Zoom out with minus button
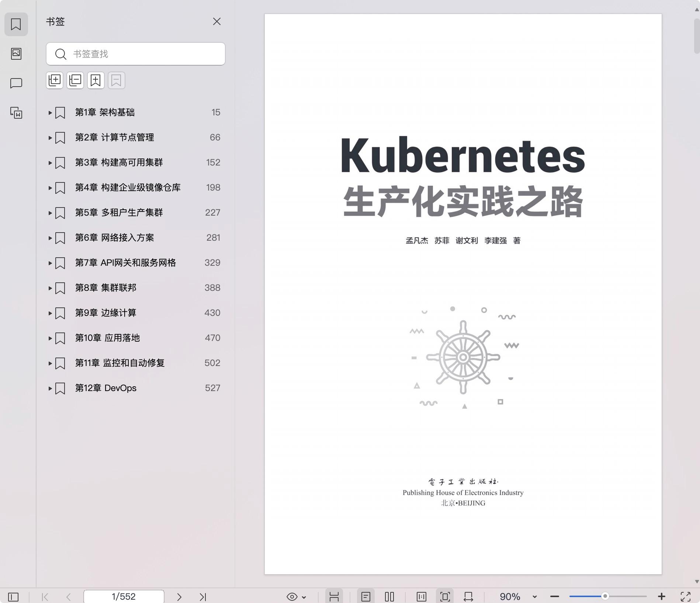Image resolution: width=700 pixels, height=603 pixels. 555,596
